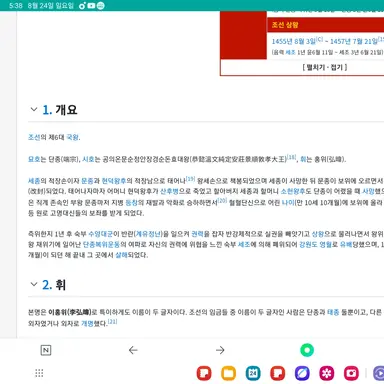Visit the 소헌왕후 link
This screenshot has height=384, width=384.
(293, 191)
